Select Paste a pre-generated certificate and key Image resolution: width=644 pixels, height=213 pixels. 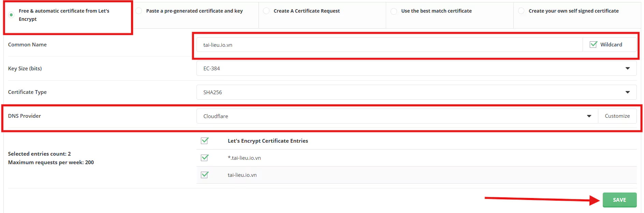(x=139, y=11)
